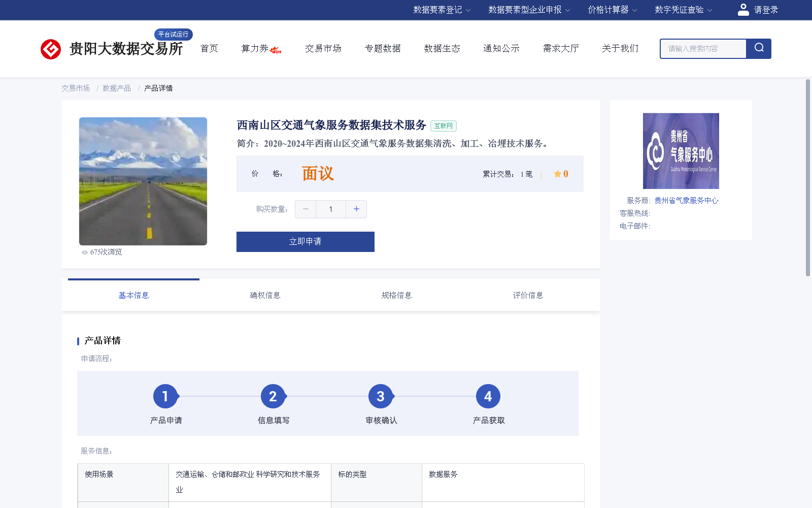Image resolution: width=812 pixels, height=508 pixels.
Task: Click the eye icon beside 675次浏览
Action: click(x=85, y=252)
